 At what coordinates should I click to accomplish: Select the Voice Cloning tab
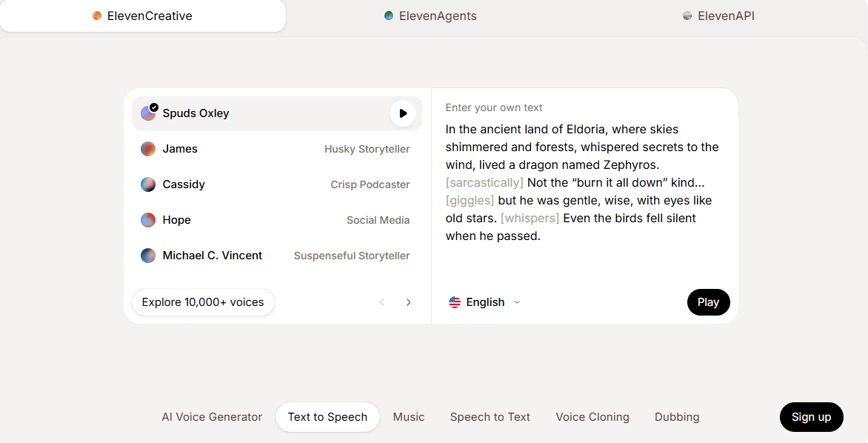592,417
